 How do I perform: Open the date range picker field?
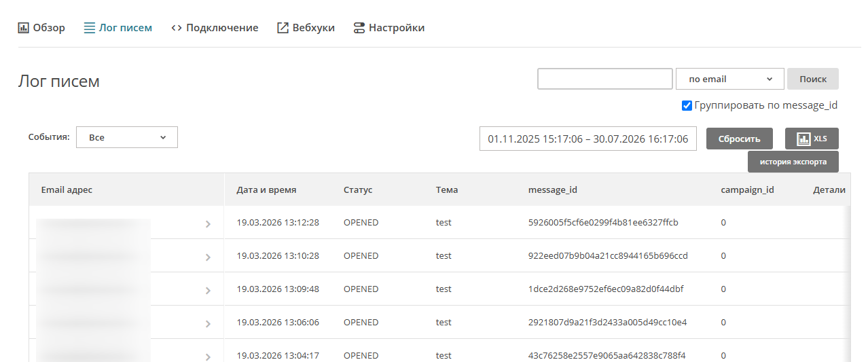[x=587, y=139]
